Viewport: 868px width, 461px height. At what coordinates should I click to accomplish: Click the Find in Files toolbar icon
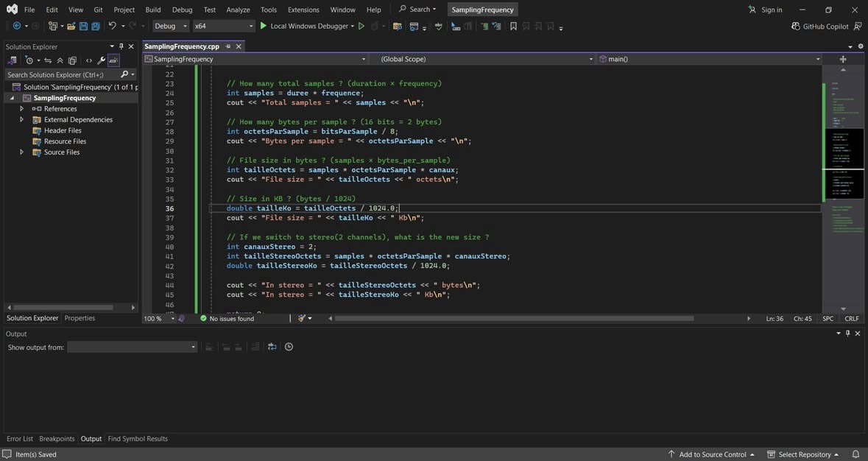[x=397, y=26]
